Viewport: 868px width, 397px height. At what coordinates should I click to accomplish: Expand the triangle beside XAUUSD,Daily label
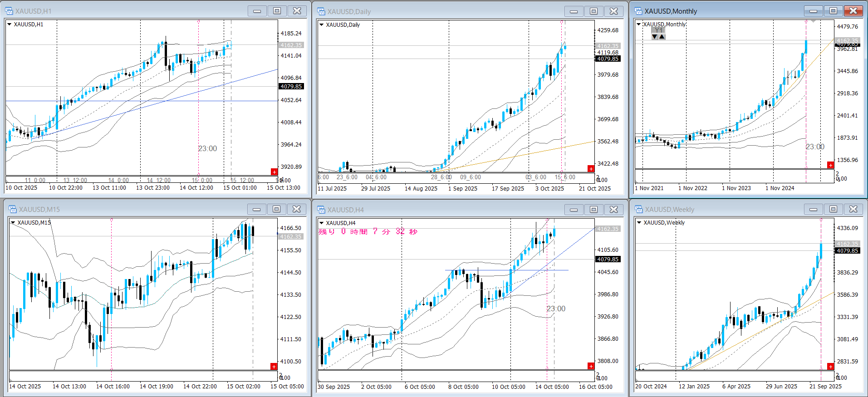click(321, 25)
